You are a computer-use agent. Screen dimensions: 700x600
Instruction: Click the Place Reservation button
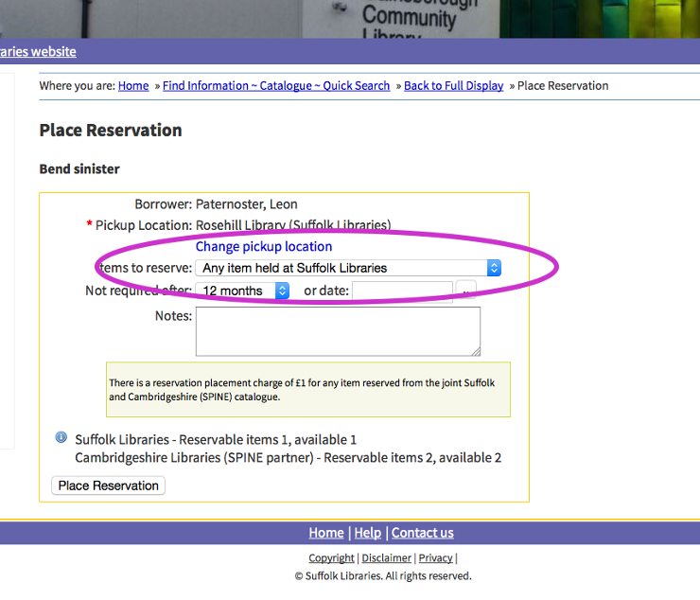(109, 485)
